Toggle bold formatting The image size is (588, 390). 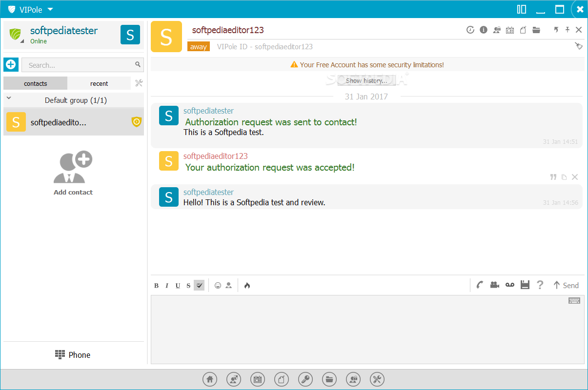pyautogui.click(x=157, y=286)
